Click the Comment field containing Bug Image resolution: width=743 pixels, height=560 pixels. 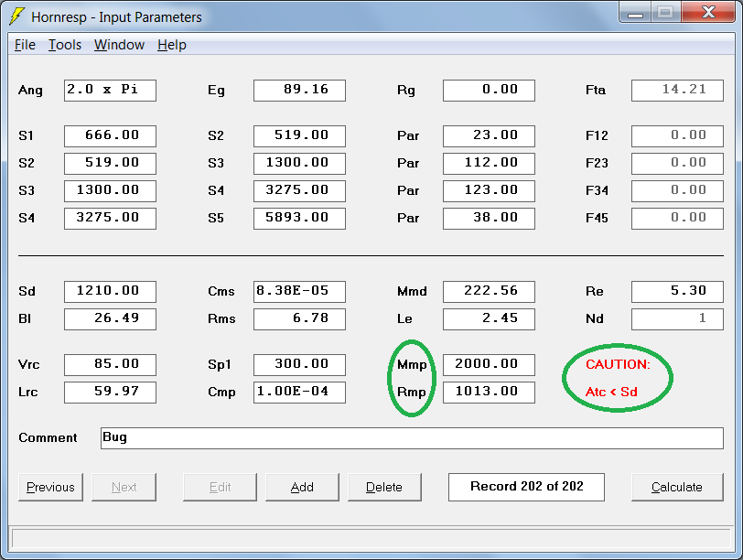click(412, 438)
